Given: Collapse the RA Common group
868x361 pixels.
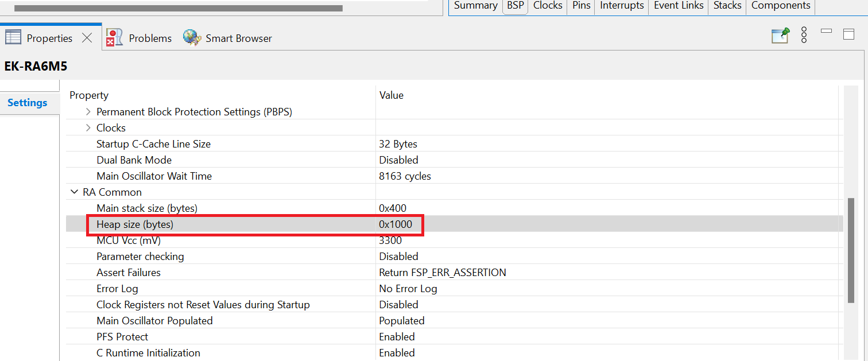Looking at the screenshot, I should point(74,192).
